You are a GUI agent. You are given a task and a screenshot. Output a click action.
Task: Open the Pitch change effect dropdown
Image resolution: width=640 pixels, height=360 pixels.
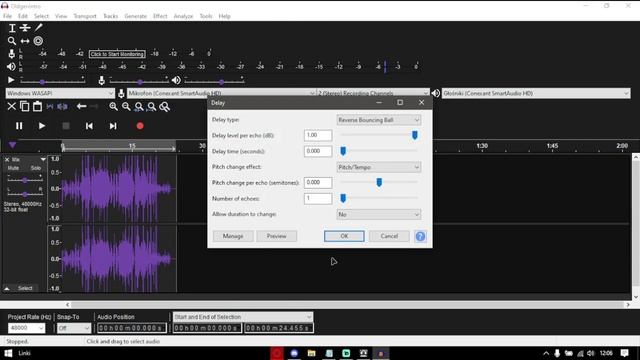378,167
